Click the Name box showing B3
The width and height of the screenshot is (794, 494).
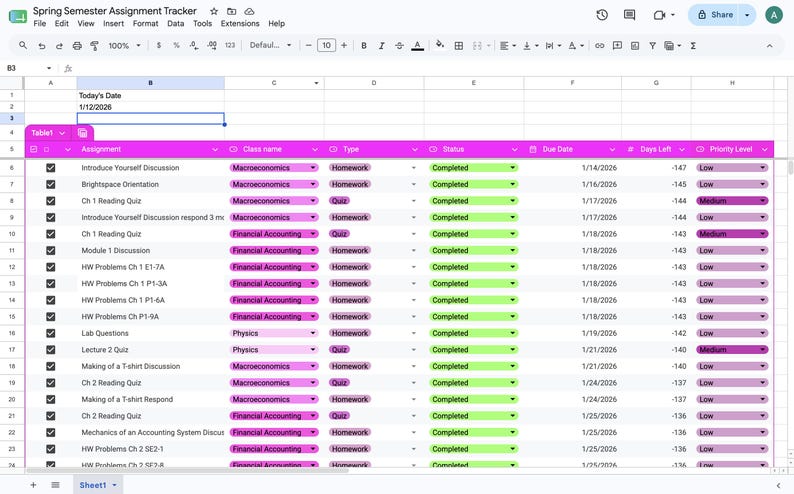coord(29,68)
